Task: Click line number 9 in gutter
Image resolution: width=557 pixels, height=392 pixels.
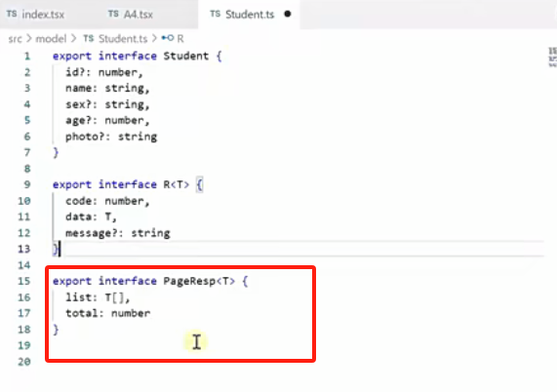Action: coord(27,184)
